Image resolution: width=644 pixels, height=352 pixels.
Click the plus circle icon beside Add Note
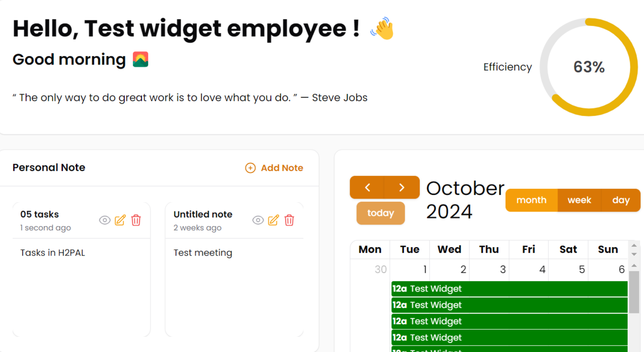coord(250,168)
